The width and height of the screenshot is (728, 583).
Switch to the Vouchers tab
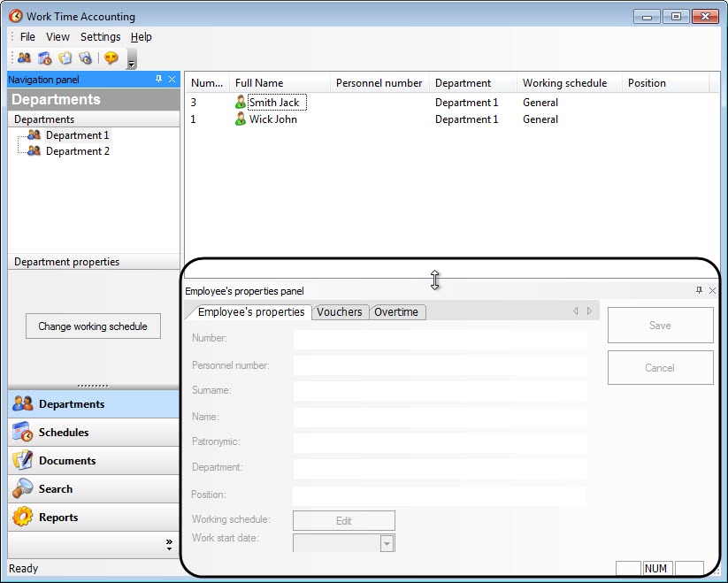pos(340,312)
